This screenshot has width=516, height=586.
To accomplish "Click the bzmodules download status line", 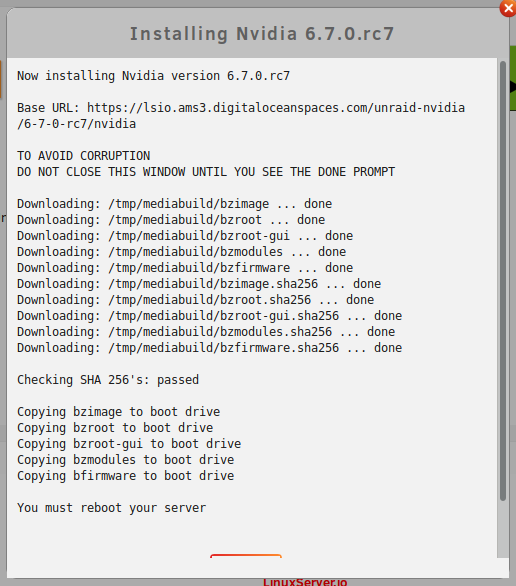I will point(182,252).
